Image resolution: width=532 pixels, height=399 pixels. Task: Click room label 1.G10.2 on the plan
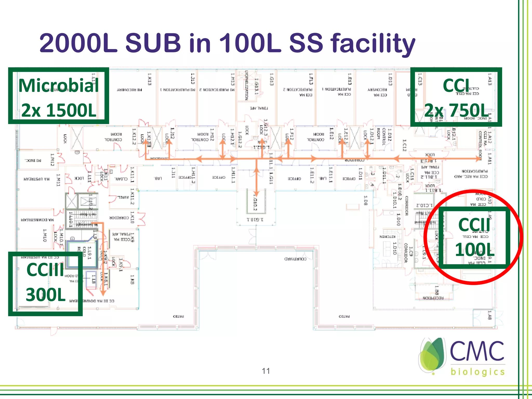255,202
